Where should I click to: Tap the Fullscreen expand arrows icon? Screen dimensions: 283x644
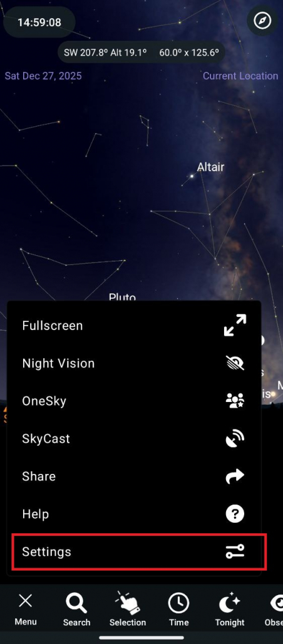coord(235,325)
